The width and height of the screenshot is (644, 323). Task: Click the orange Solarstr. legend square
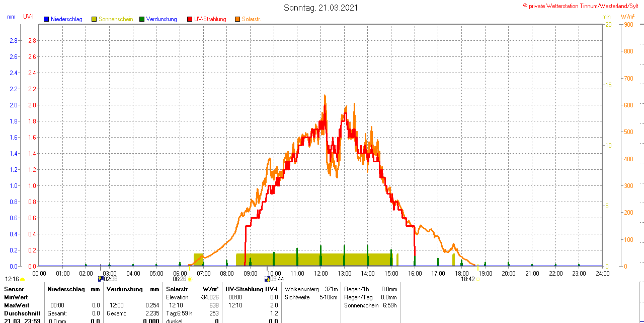coord(237,19)
